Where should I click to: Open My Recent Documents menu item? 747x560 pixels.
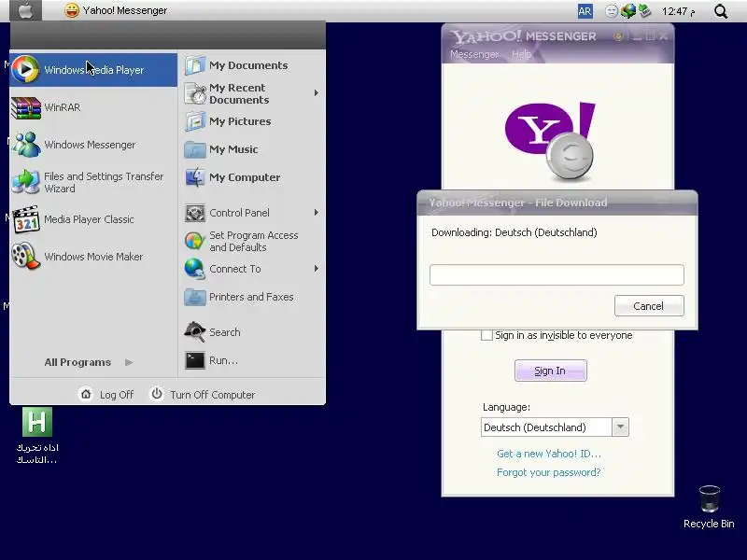251,93
